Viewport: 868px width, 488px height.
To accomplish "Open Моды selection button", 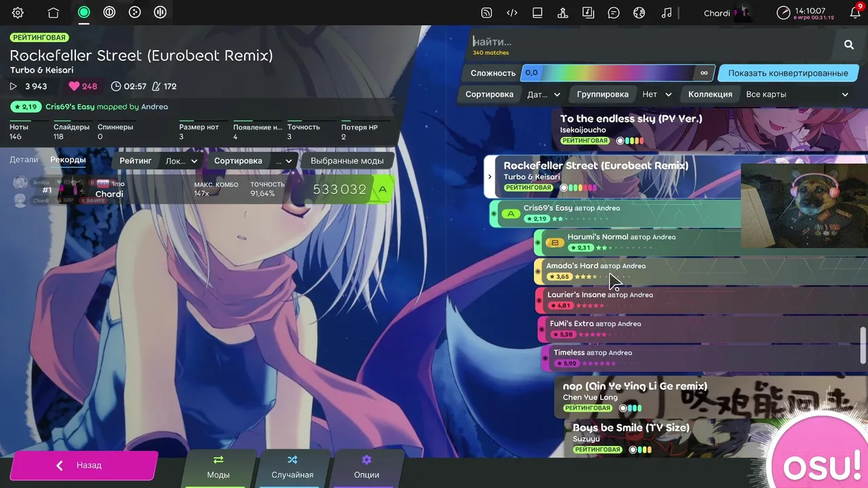I will coord(218,468).
